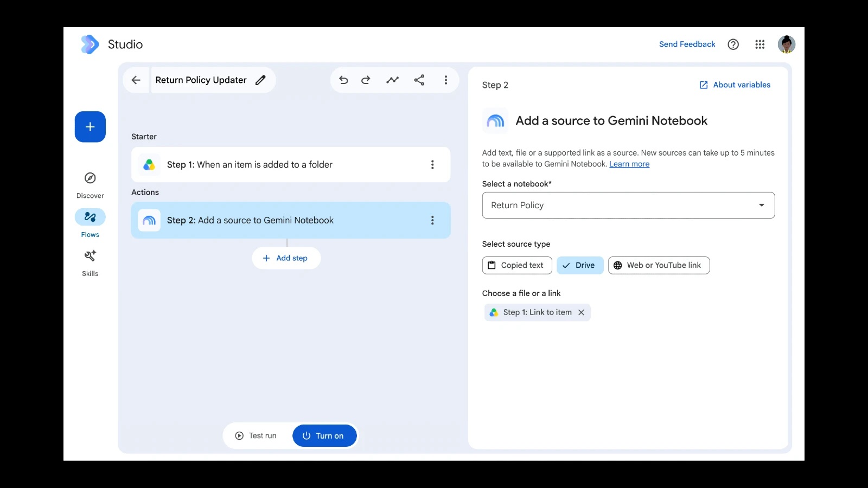The width and height of the screenshot is (868, 488).
Task: Go to Discover in the sidebar
Action: click(90, 185)
